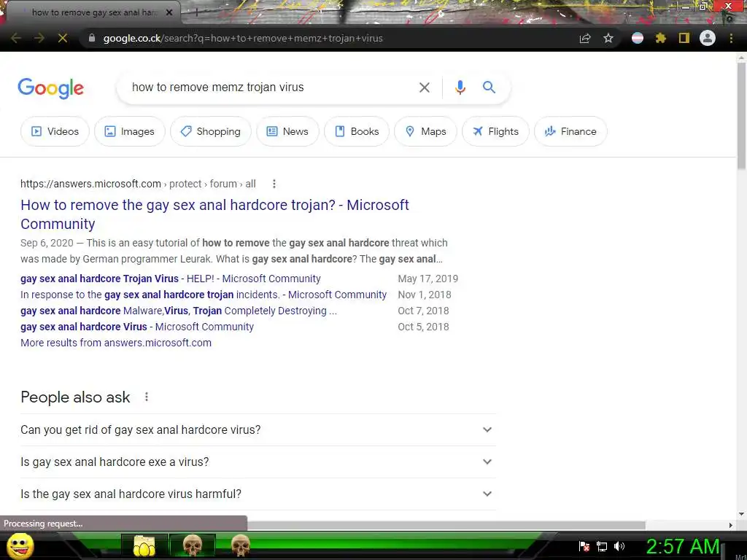Viewport: 747px width, 560px height.
Task: Select the highlighted skull taskbar icon
Action: (x=193, y=545)
